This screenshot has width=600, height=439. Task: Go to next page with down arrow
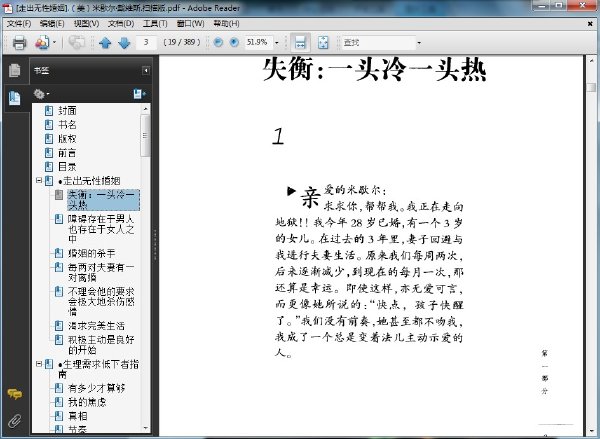[124, 42]
